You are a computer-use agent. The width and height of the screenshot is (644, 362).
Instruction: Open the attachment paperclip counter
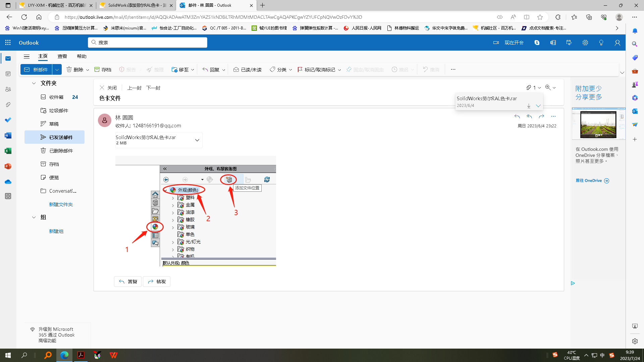point(533,87)
